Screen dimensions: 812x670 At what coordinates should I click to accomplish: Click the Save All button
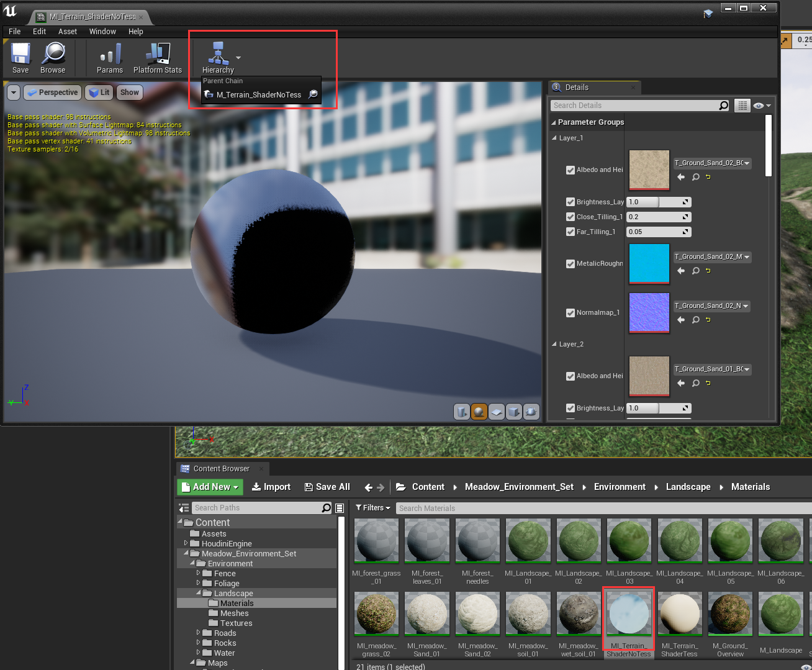coord(327,487)
